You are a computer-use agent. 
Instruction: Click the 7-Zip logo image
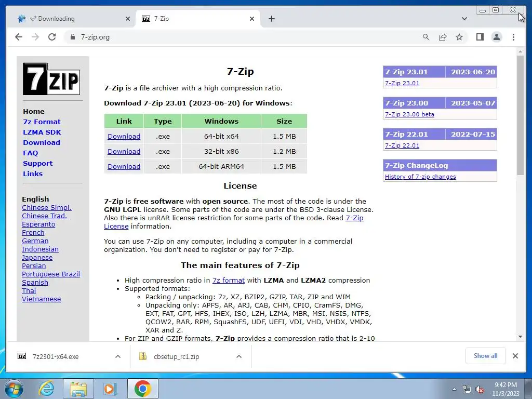(51, 79)
